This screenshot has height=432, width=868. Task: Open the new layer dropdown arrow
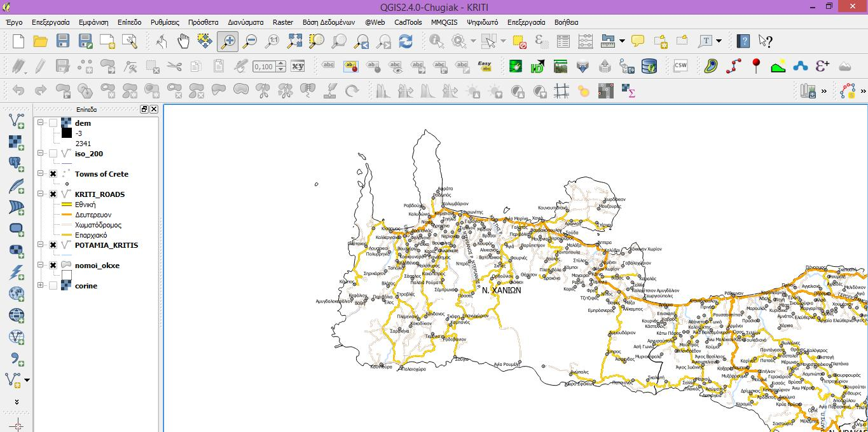click(x=27, y=381)
